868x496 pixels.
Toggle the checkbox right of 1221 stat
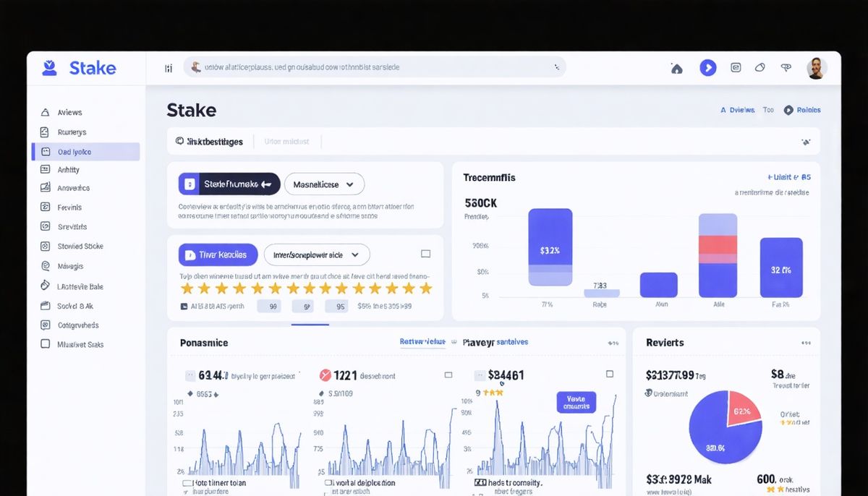pos(448,375)
